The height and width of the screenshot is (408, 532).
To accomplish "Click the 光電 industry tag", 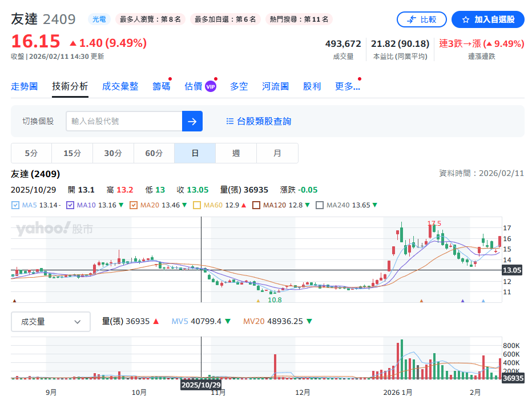I will 99,19.
